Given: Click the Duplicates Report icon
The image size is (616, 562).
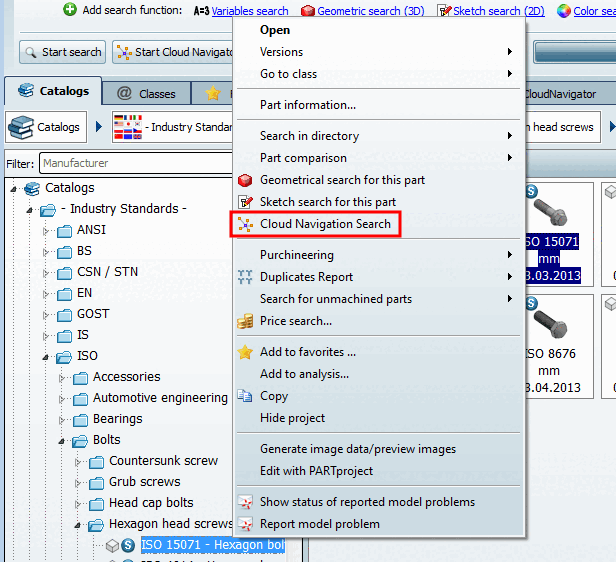Looking at the screenshot, I should point(245,277).
